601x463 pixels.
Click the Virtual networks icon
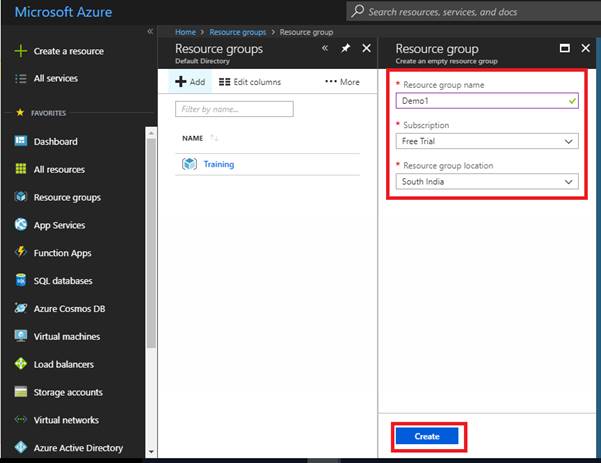(x=21, y=419)
